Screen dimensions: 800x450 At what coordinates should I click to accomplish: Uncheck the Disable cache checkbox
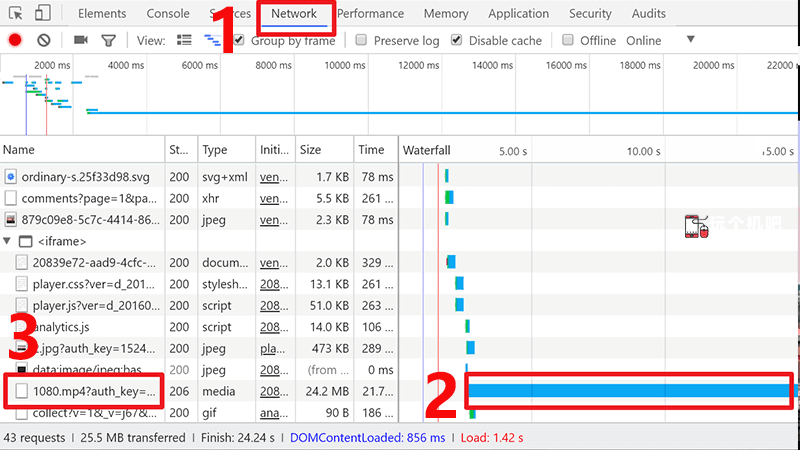pyautogui.click(x=457, y=40)
